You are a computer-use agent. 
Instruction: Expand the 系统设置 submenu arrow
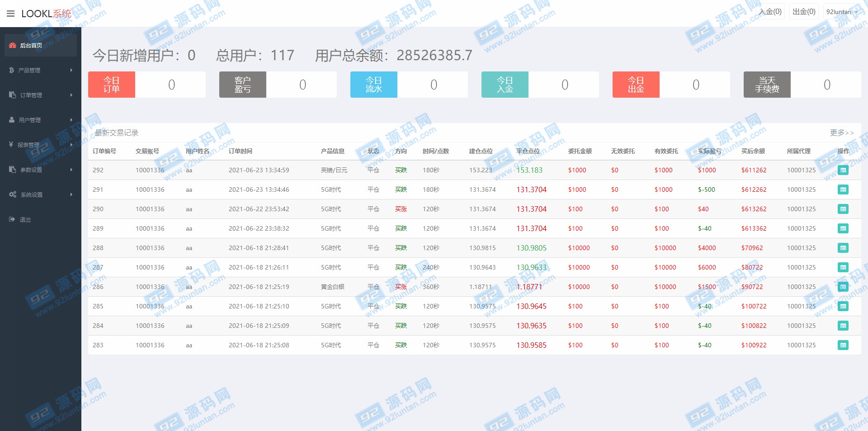click(x=71, y=194)
